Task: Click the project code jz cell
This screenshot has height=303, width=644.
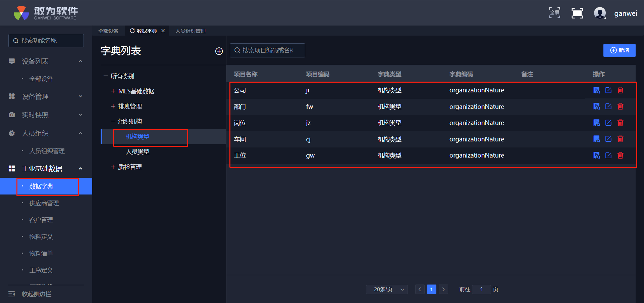Action: [308, 123]
